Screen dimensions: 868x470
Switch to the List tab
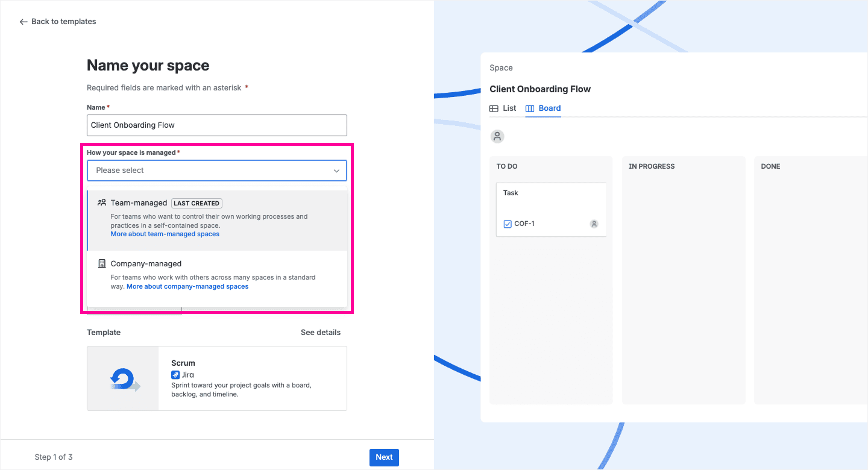[509, 108]
